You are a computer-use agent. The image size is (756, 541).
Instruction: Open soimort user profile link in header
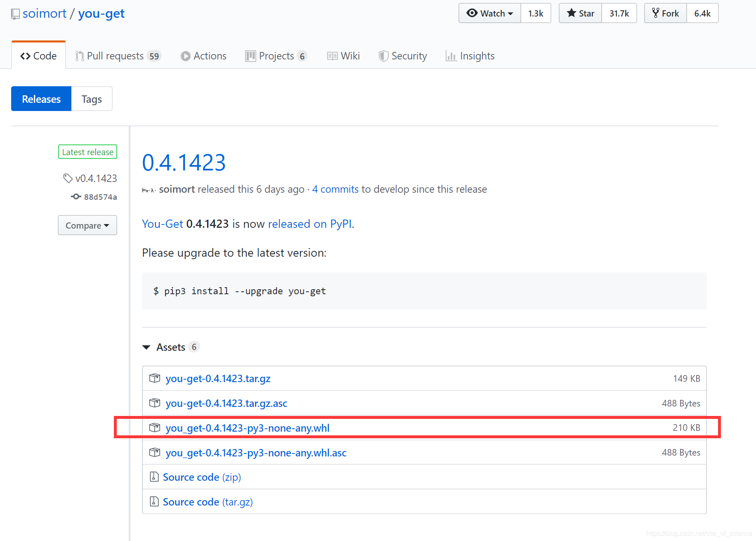(45, 14)
